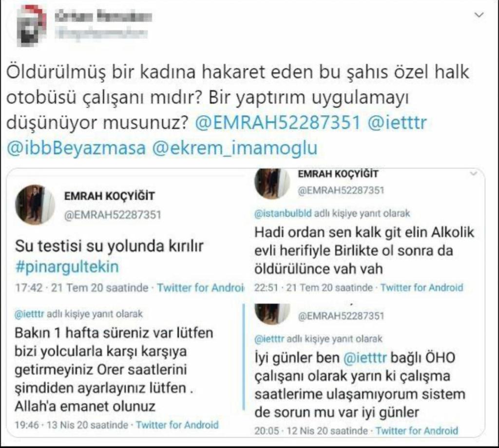Image resolution: width=499 pixels, height=448 pixels.
Task: Open the 20:05 · 12 Nis 20 timestamp
Action: (x=311, y=431)
